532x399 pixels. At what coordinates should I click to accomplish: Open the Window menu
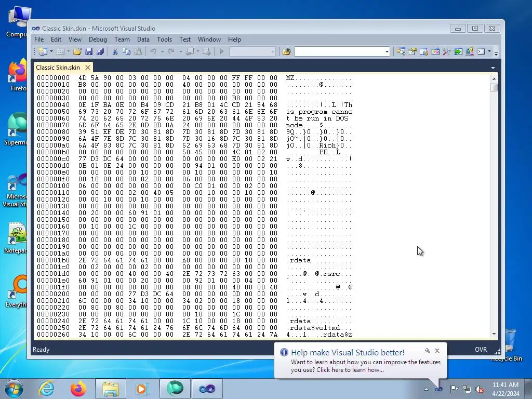click(209, 39)
